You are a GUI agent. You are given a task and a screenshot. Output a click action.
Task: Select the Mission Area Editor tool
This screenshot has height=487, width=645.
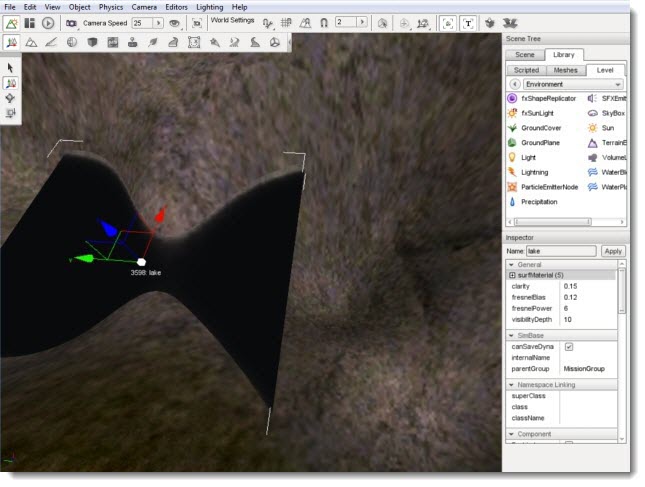pos(194,42)
